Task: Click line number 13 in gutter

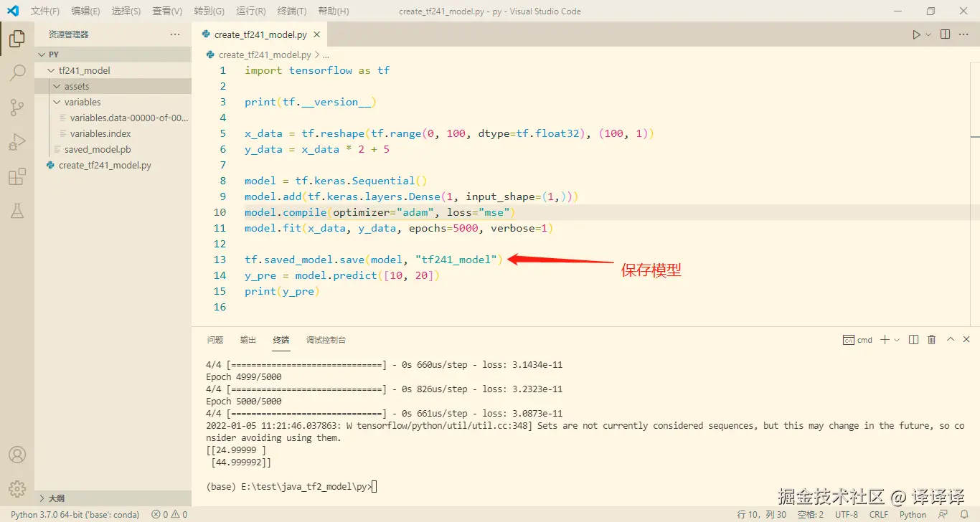Action: tap(220, 260)
